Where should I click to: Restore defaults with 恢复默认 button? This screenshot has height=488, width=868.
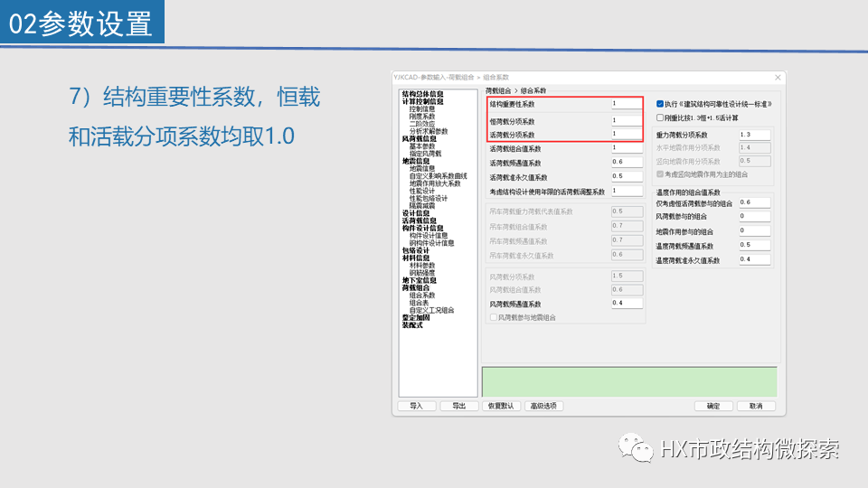click(x=501, y=406)
